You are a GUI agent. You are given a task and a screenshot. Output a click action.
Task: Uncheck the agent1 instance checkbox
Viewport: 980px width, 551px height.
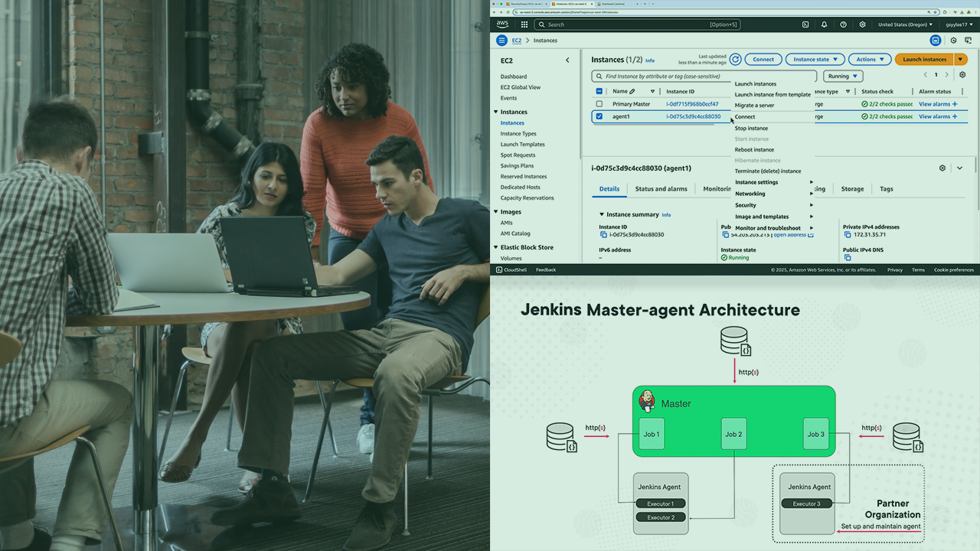599,116
